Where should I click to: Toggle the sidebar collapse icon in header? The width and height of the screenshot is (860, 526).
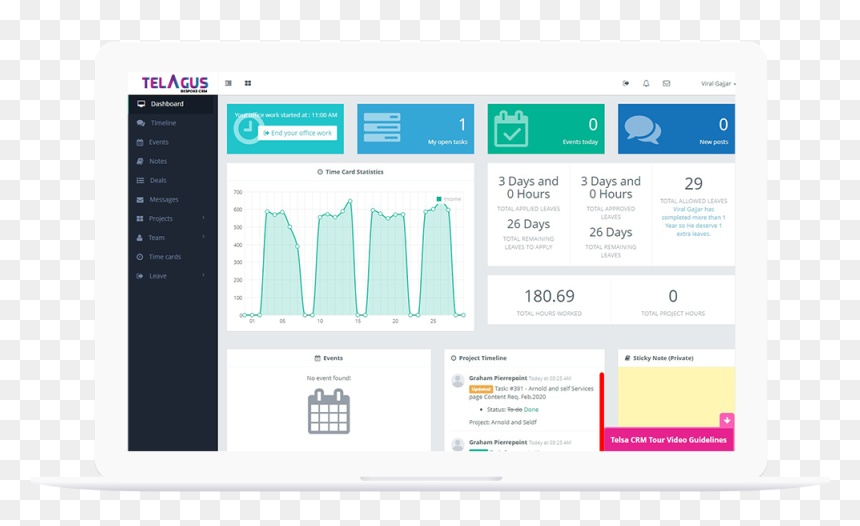tap(228, 83)
